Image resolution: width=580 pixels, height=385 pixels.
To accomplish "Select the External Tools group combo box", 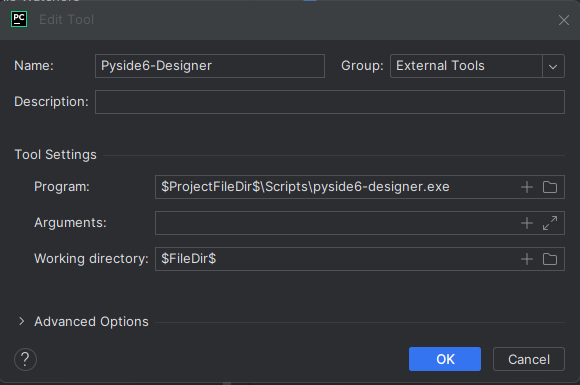I will point(477,66).
